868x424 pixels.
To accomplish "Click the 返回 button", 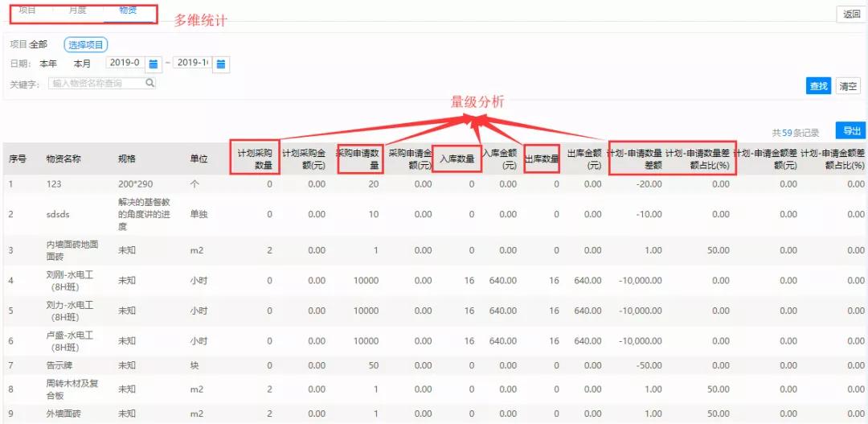I will pyautogui.click(x=851, y=14).
